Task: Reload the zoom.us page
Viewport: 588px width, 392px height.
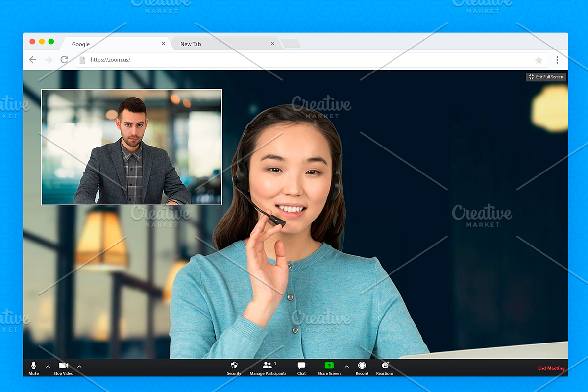Action: (x=64, y=60)
